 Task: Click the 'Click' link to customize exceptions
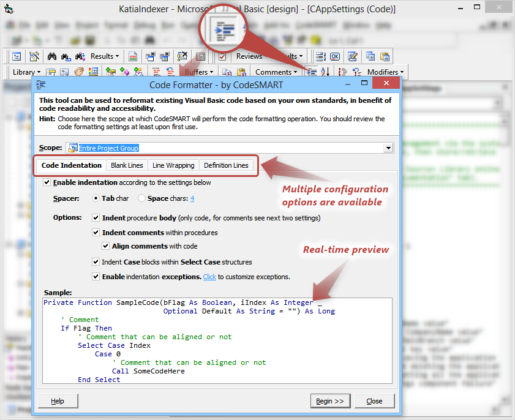click(209, 277)
